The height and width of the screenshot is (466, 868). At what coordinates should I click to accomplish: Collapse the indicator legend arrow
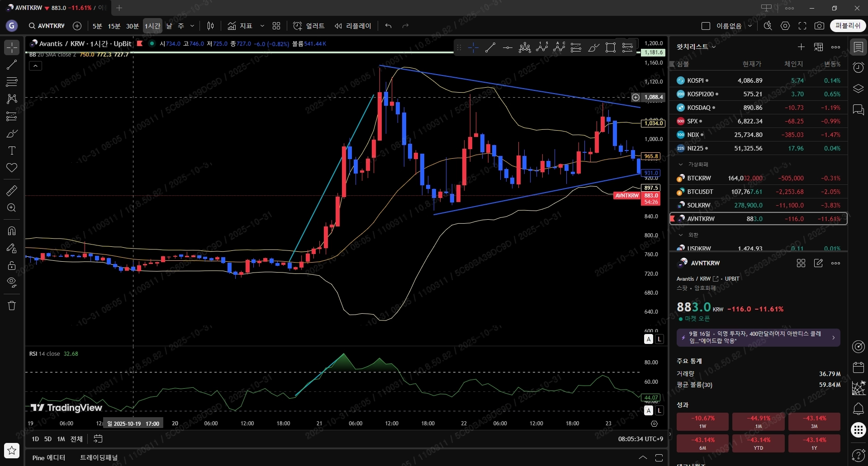[35, 66]
